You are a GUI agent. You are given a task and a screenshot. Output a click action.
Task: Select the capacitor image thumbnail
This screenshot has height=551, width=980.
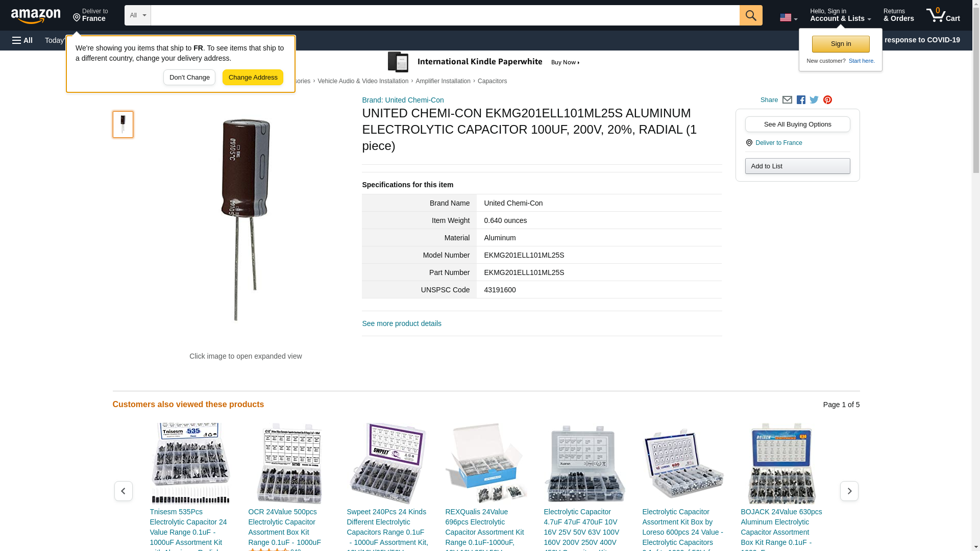(123, 124)
